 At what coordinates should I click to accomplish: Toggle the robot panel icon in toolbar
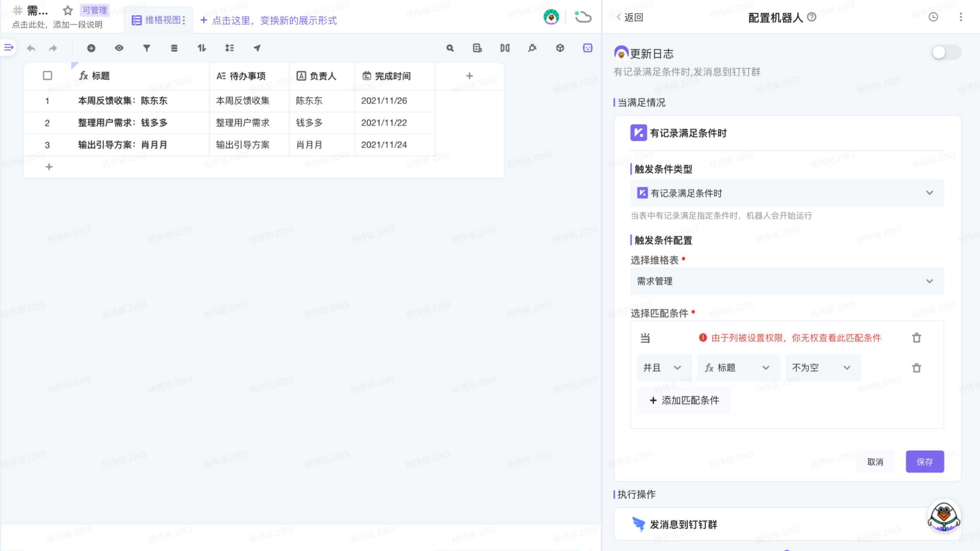coord(588,48)
